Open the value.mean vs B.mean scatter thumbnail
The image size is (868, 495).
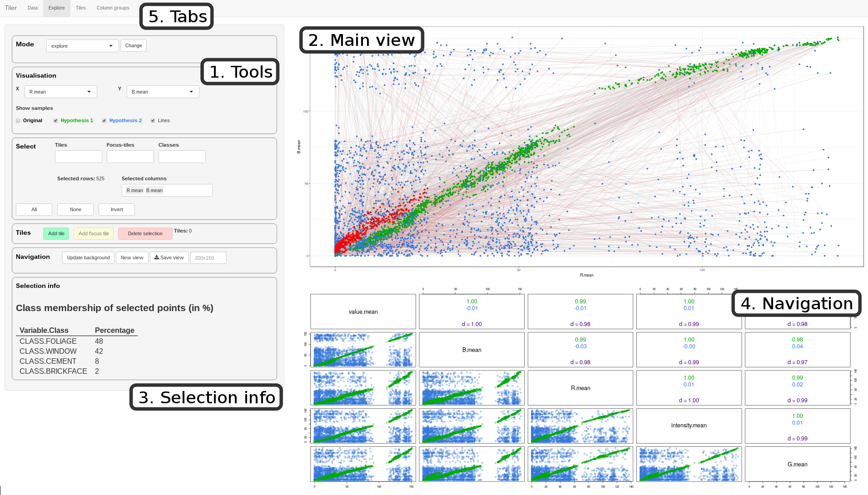pyautogui.click(x=363, y=350)
